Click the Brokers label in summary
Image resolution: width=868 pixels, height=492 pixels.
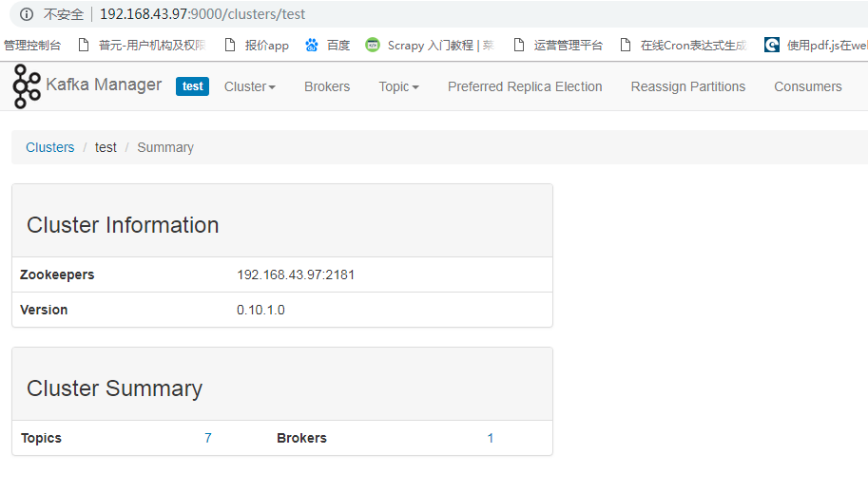[301, 438]
